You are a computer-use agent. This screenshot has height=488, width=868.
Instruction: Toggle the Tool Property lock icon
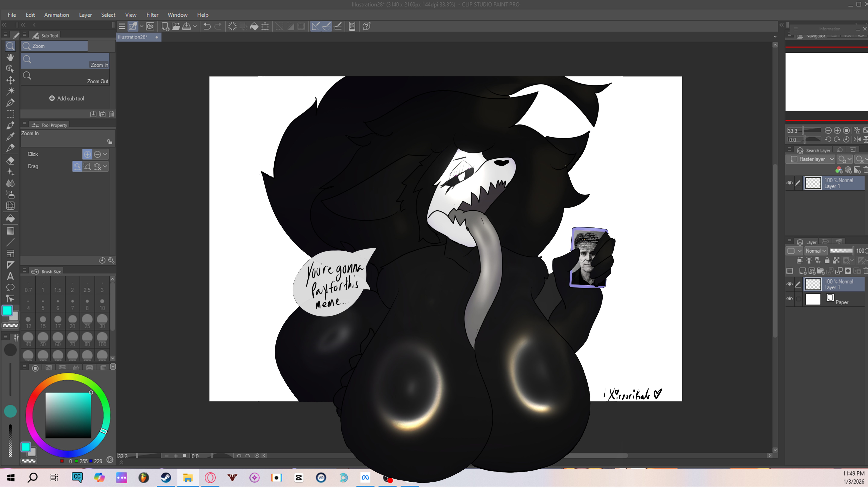[x=110, y=142]
